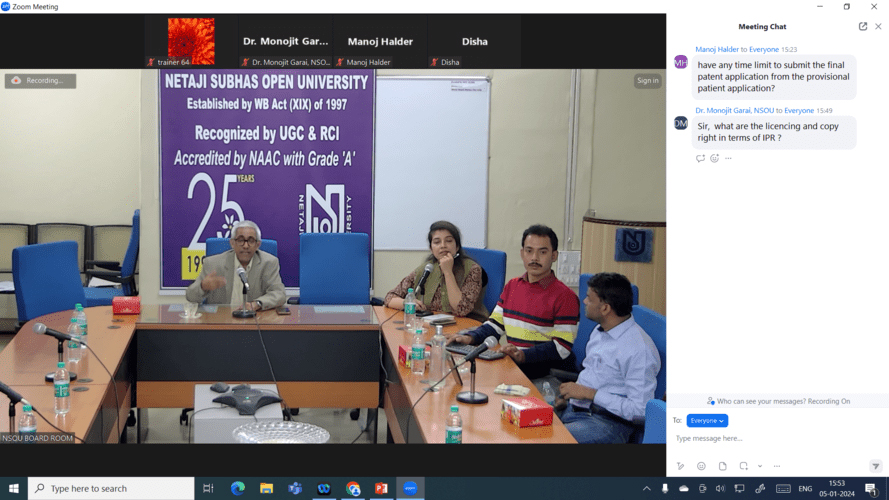Image resolution: width=889 pixels, height=500 pixels.
Task: Close the Meeting Chat panel
Action: click(x=878, y=27)
